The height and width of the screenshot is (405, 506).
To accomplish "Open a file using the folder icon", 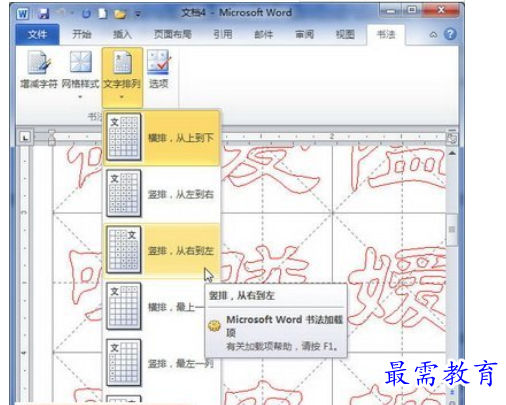I will click(x=120, y=14).
